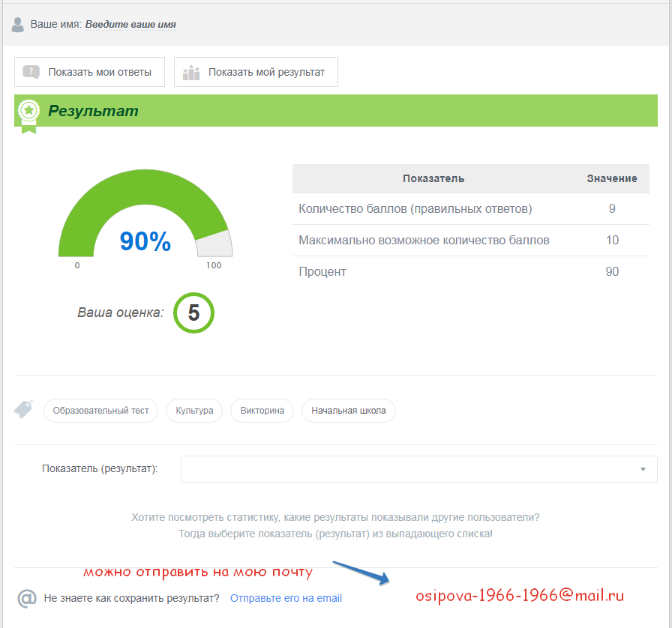Click the dropdown arrow of the result selector
Viewport: 672px width, 628px height.
pos(643,469)
